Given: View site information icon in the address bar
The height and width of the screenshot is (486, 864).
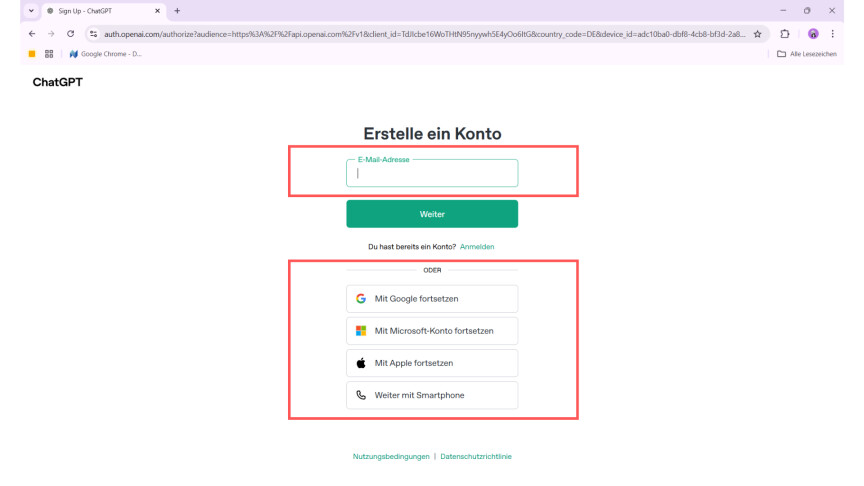Looking at the screenshot, I should [x=93, y=33].
